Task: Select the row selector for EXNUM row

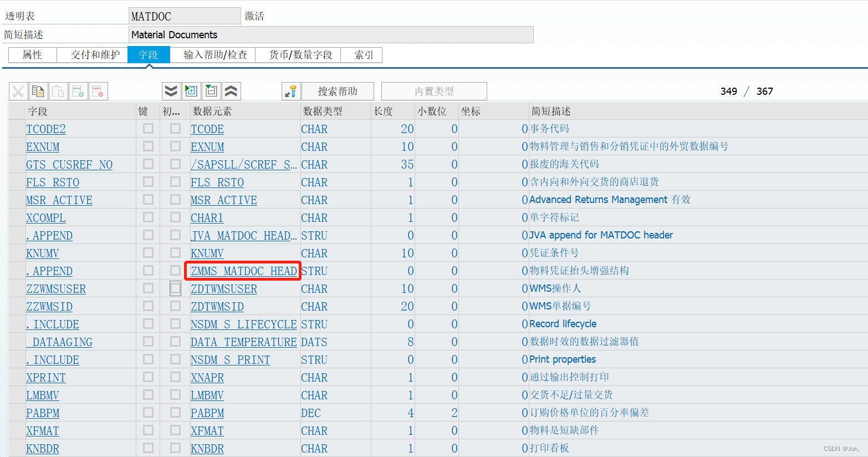Action: pos(17,146)
